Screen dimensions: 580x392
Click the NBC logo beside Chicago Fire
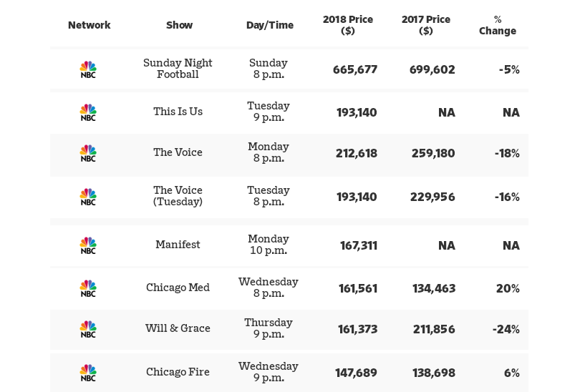[x=88, y=373]
